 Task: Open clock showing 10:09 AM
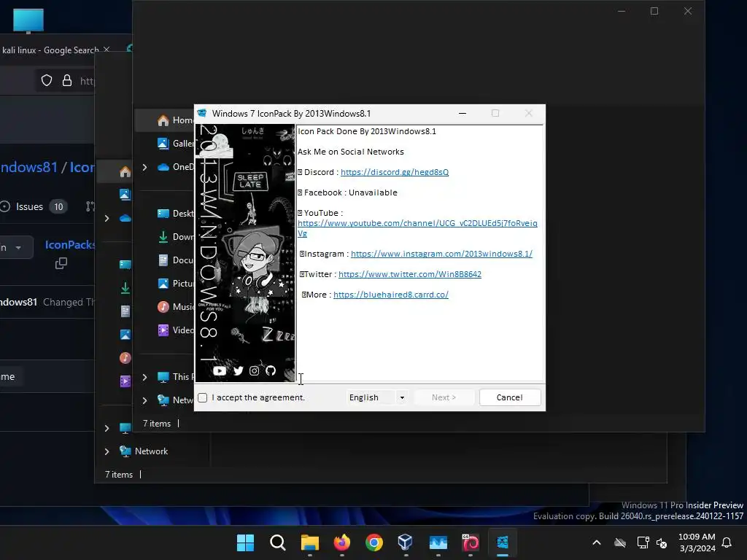697,542
